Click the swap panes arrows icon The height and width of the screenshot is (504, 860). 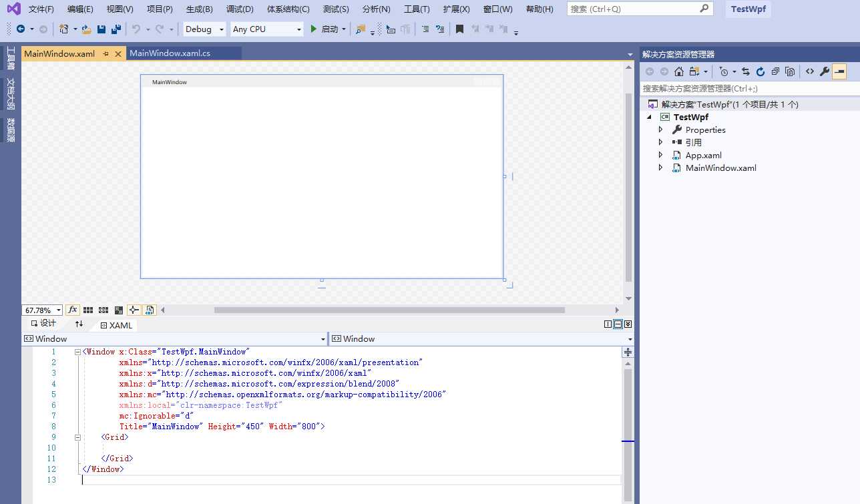(x=79, y=324)
